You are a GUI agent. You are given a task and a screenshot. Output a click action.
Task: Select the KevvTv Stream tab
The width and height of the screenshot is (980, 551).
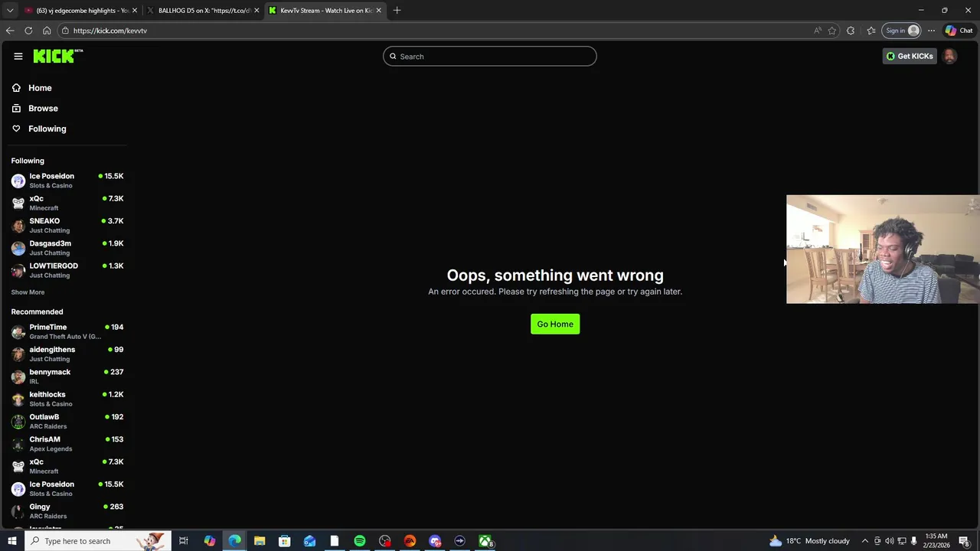click(325, 11)
